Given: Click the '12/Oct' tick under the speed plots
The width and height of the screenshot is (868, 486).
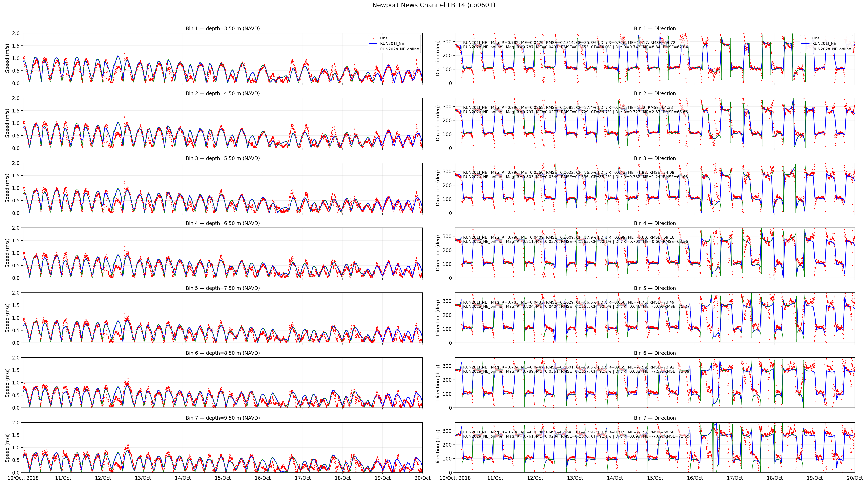Looking at the screenshot, I should point(103,478).
